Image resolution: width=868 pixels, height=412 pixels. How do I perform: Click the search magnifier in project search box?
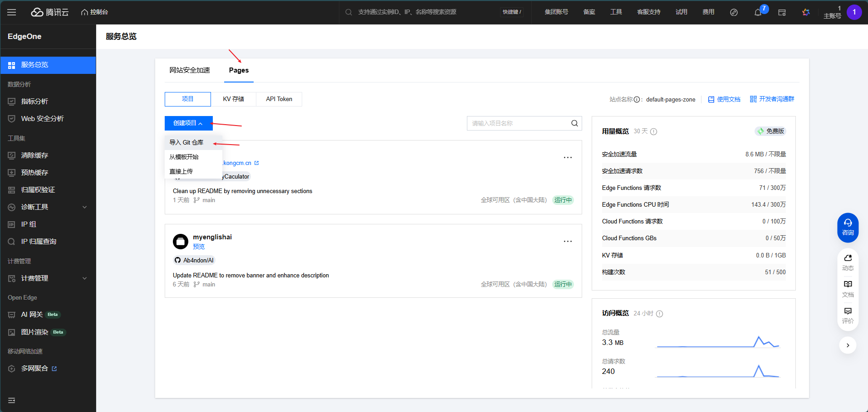574,123
